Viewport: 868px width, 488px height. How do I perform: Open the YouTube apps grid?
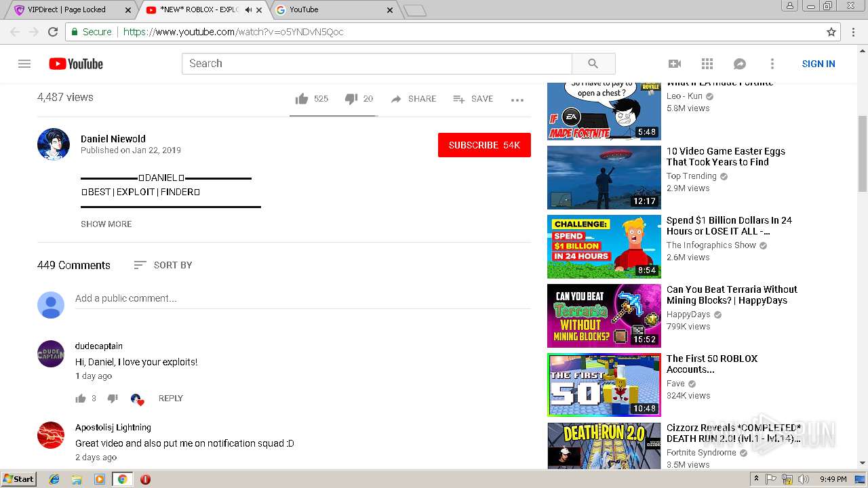pos(707,64)
